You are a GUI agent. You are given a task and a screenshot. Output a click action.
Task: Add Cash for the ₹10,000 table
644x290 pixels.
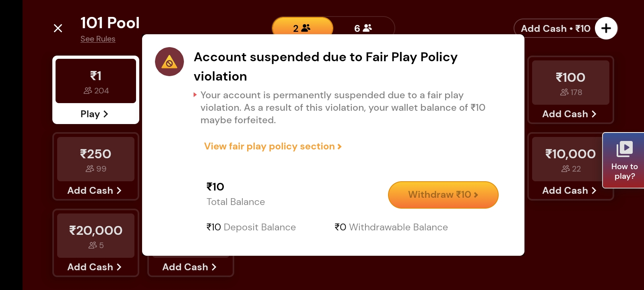coord(570,191)
